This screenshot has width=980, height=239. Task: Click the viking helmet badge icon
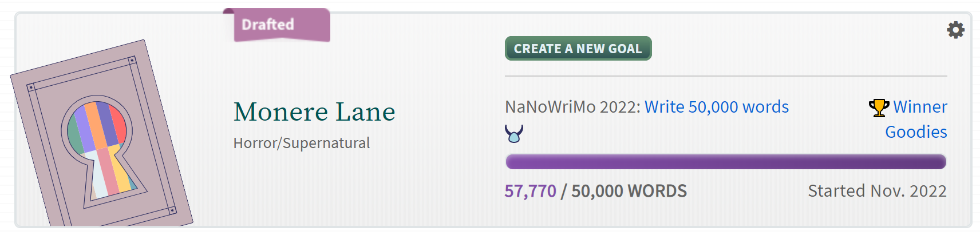(x=513, y=134)
